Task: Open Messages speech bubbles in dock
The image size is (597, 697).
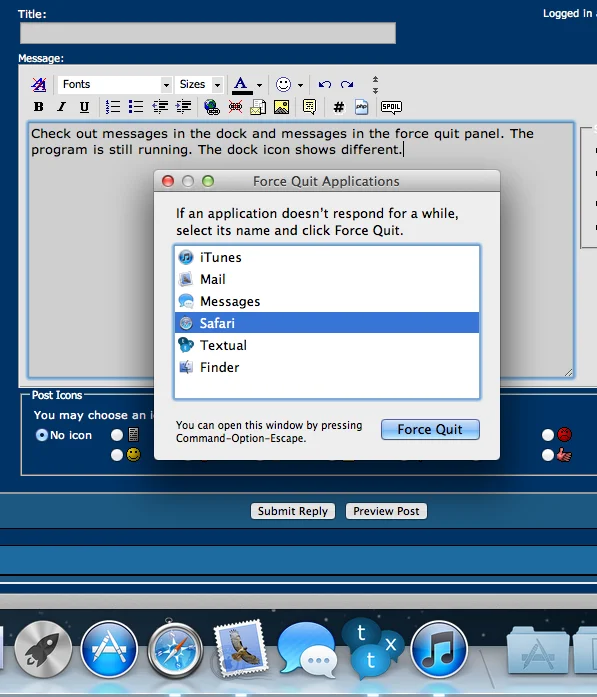Action: (x=307, y=650)
